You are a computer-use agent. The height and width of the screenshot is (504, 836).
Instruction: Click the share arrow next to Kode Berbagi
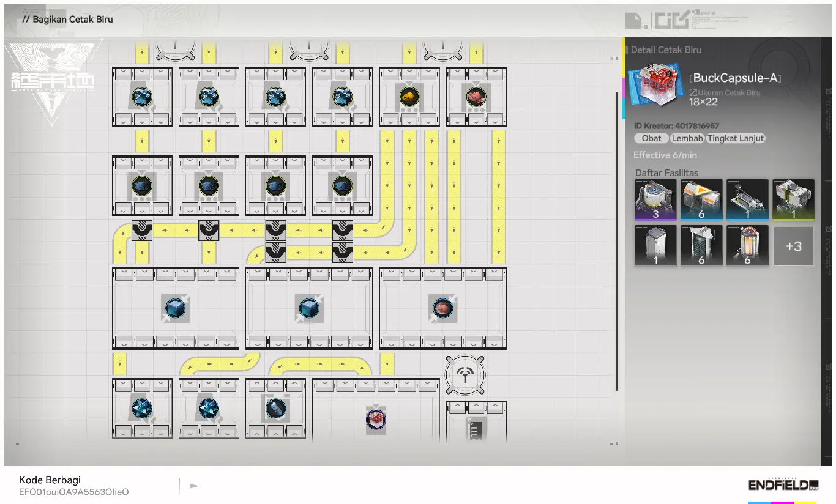194,485
